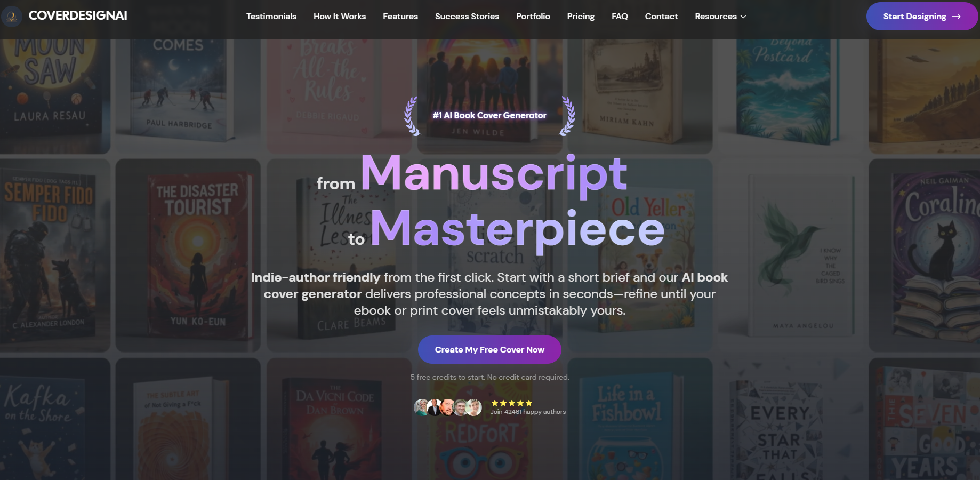Click the five-star rating icons

511,403
